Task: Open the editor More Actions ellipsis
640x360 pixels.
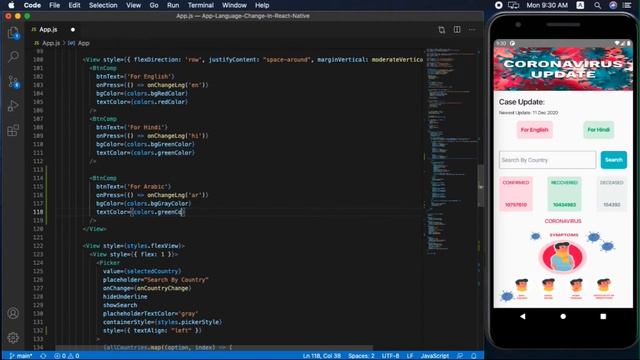Action: 472,29
